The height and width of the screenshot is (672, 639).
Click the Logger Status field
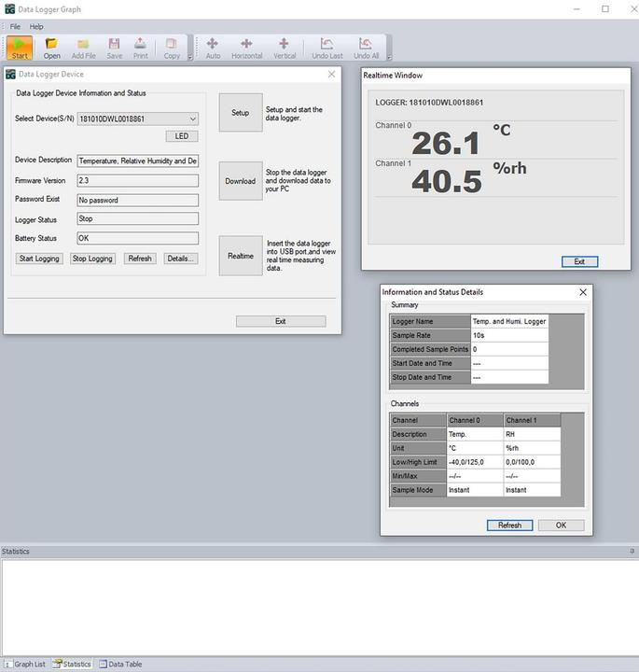138,218
